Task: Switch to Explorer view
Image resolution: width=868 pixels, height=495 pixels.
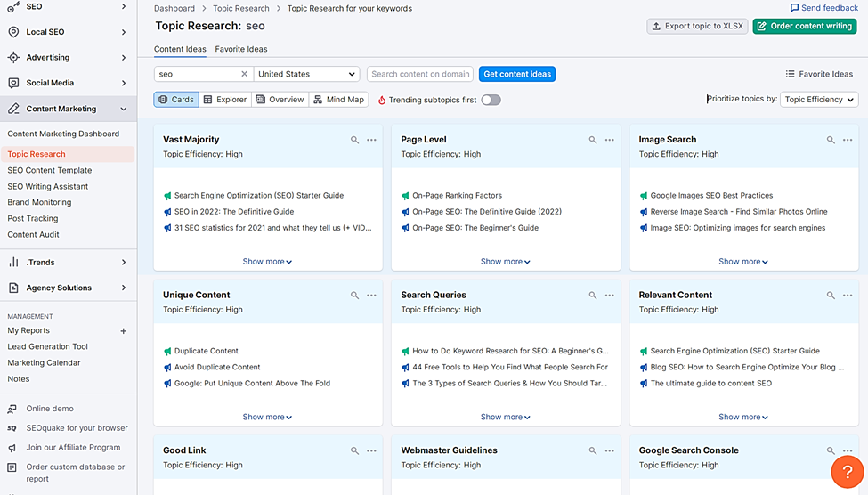Action: [225, 100]
